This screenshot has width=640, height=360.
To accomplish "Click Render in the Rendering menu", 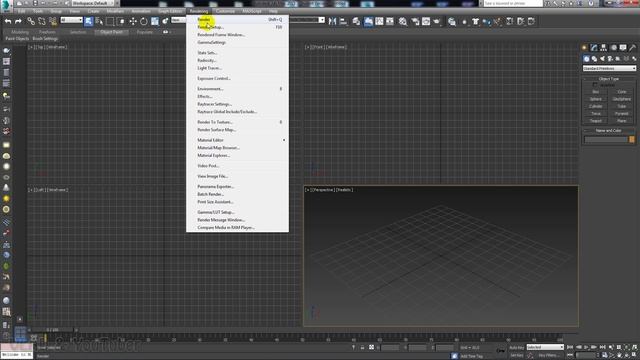I will pos(237,19).
